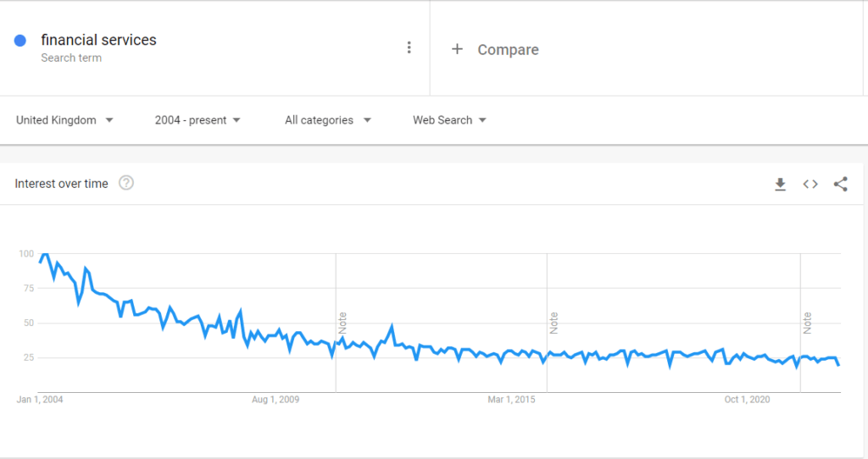The height and width of the screenshot is (459, 868).
Task: Open the 2004 - present time range dropdown
Action: point(198,120)
